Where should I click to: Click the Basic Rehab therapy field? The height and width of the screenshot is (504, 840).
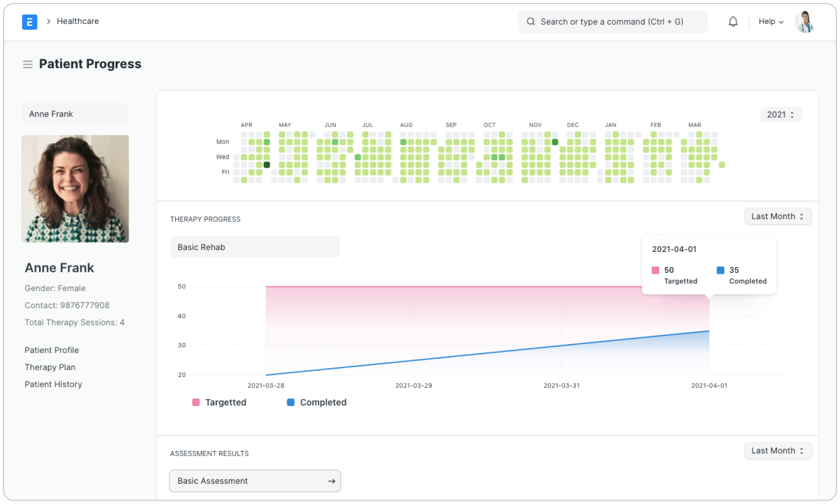tap(254, 247)
